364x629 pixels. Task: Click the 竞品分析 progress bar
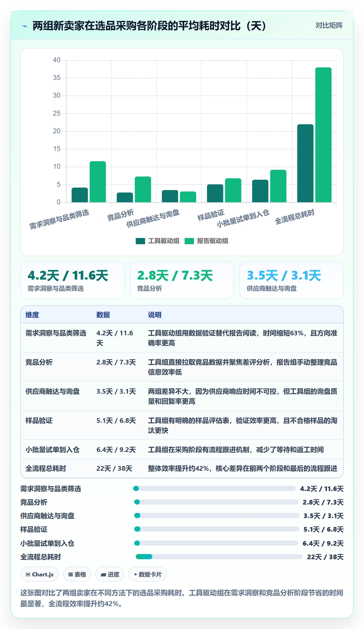pyautogui.click(x=216, y=502)
